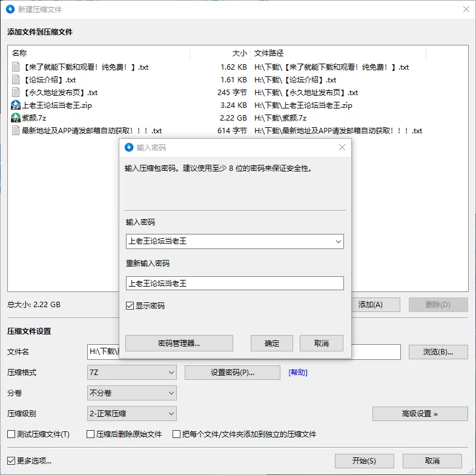Click path H:\下载\上老王论坛当老王.zip
This screenshot has height=475, width=476.
tap(303, 105)
